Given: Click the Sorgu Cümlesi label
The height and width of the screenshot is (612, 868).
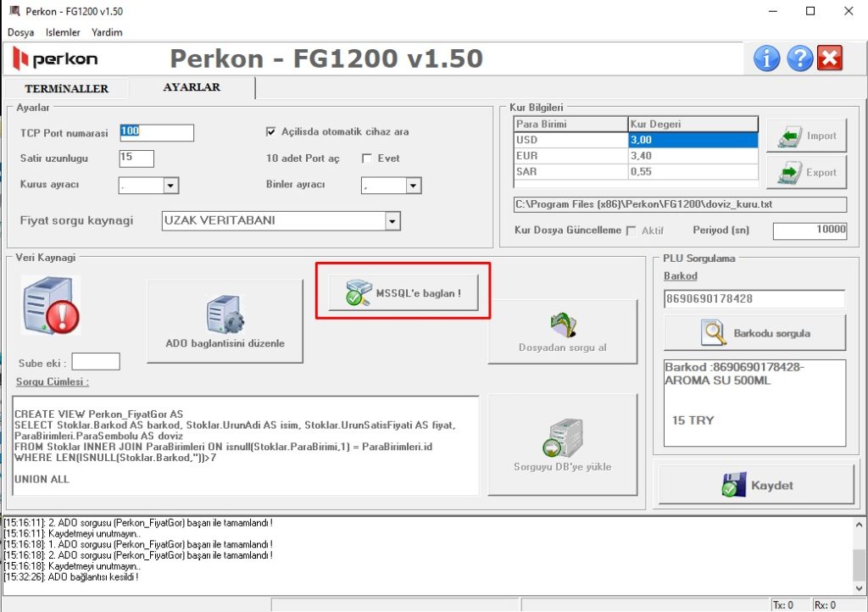Looking at the screenshot, I should 52,381.
